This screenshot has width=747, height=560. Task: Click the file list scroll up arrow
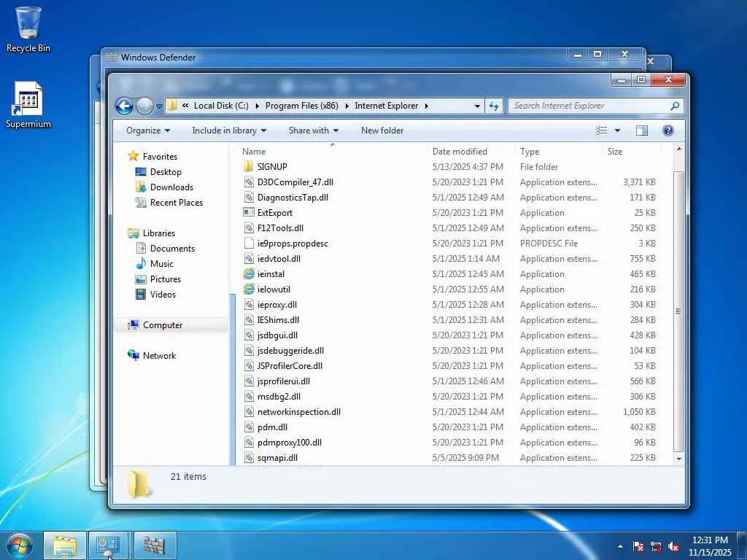click(x=679, y=149)
